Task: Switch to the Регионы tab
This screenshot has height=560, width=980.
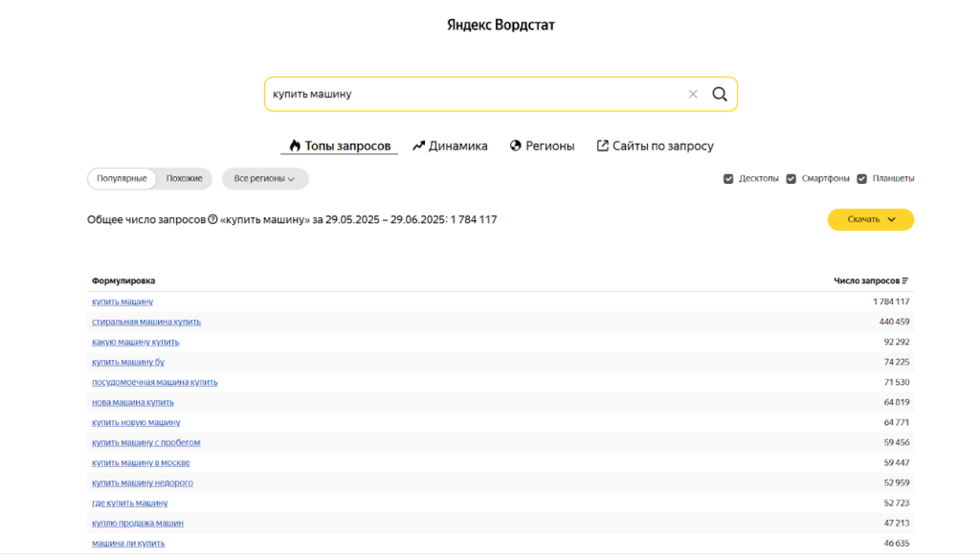Action: point(542,146)
